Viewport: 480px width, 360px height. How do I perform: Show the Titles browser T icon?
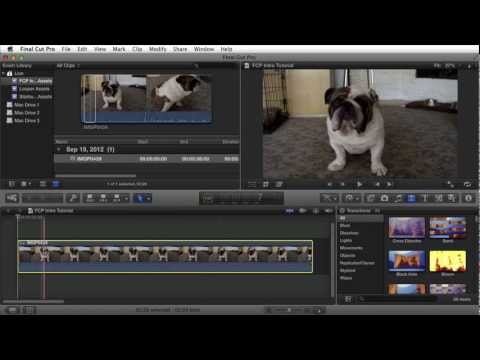[425, 198]
